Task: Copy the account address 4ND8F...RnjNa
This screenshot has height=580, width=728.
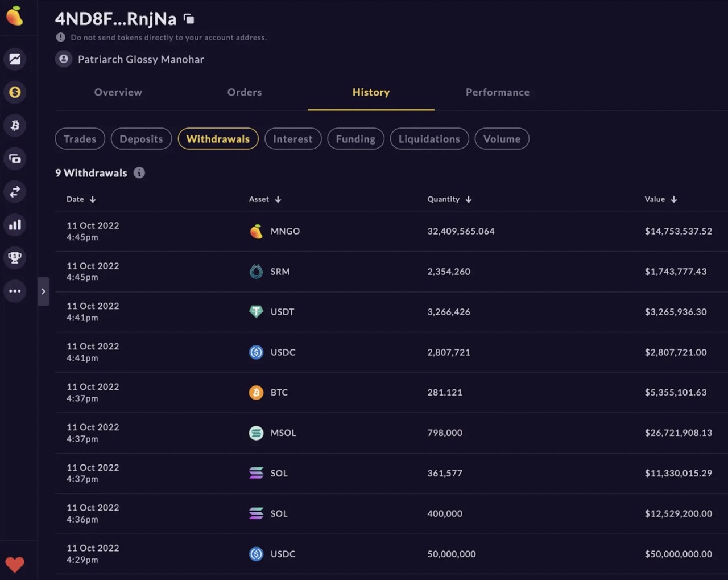Action: [189, 19]
